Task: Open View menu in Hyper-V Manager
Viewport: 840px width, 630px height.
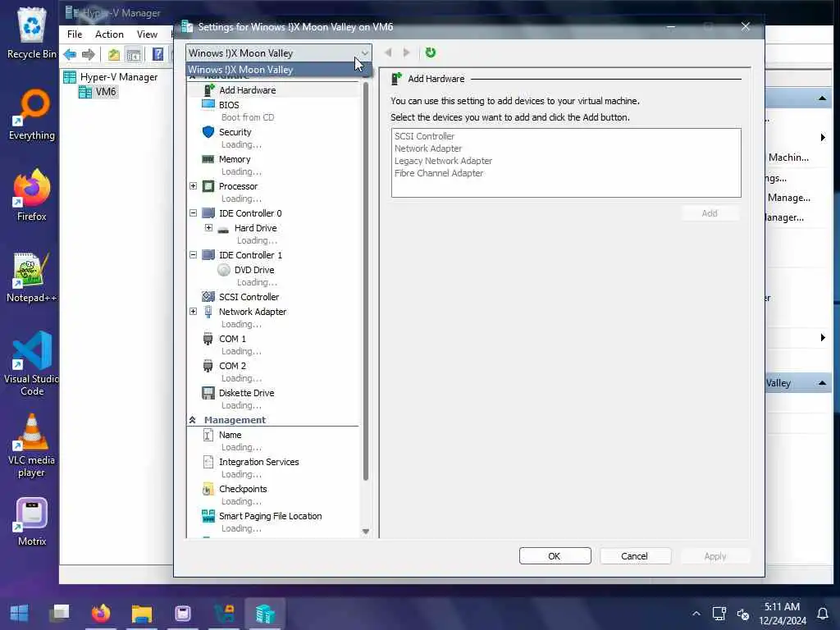Action: coord(147,34)
